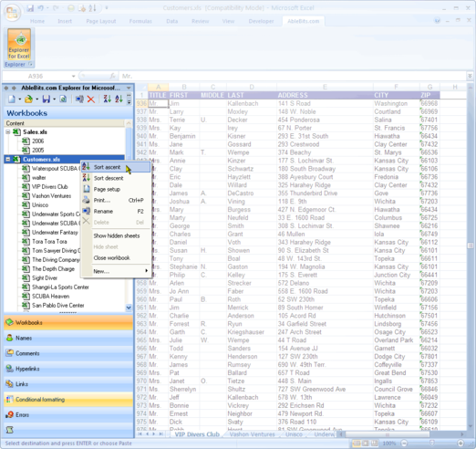Click the new workbook icon in Explorer toolbar
Viewport: 476px width, 449px height.
(x=12, y=99)
